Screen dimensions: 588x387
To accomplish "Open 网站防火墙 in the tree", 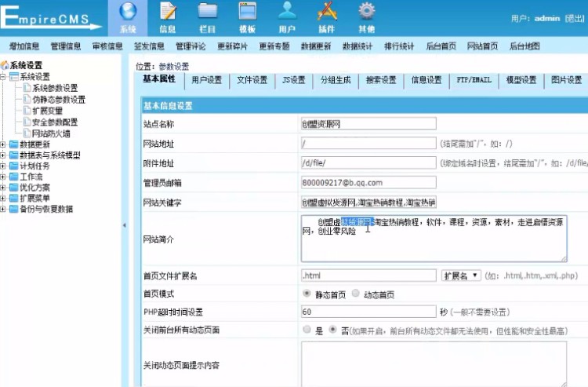I will pyautogui.click(x=51, y=133).
